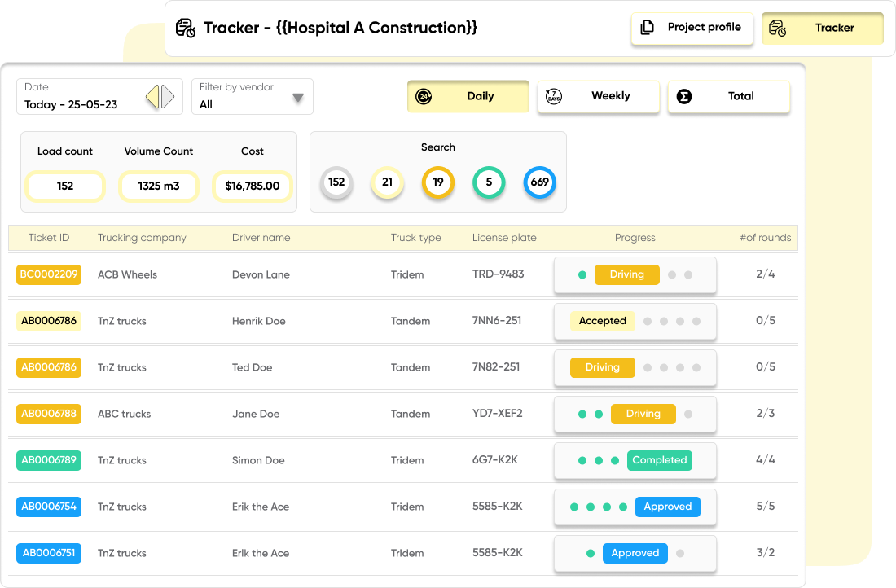Viewport: 896px width, 588px height.
Task: Click the forward date arrow
Action: (168, 96)
